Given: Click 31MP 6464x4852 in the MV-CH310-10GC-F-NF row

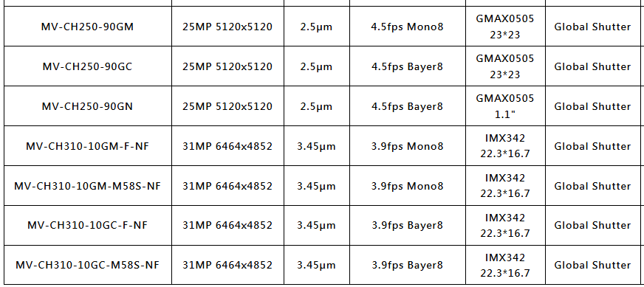Looking at the screenshot, I should pos(227,226).
